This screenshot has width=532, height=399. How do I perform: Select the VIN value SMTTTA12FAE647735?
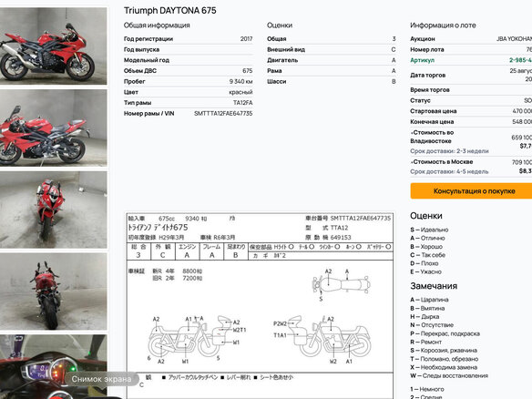point(223,113)
